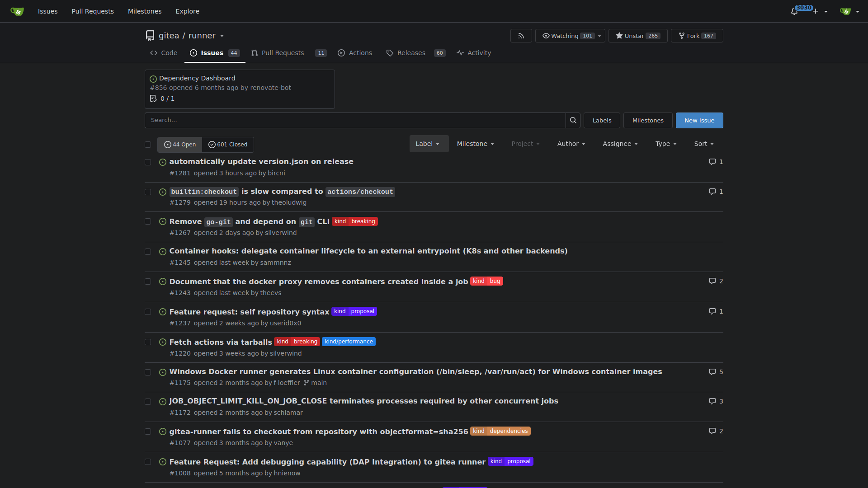Click comment icon on docker proxy issue
868x488 pixels.
coord(712,281)
